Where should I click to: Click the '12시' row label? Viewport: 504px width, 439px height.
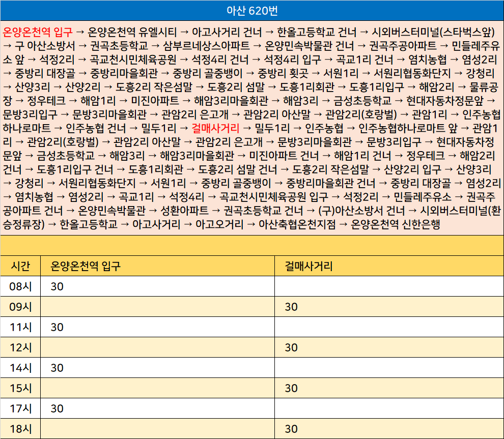pyautogui.click(x=20, y=347)
